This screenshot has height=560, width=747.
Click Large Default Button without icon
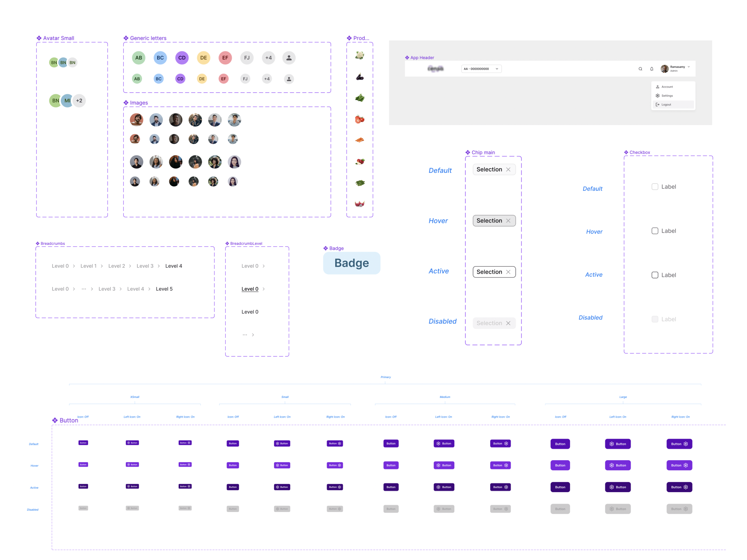(x=560, y=444)
